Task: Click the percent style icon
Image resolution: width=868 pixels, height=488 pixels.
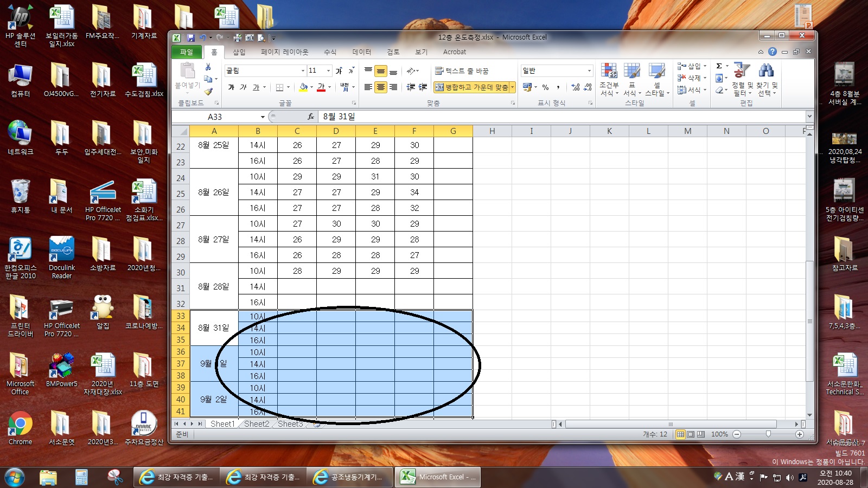Action: pos(545,87)
